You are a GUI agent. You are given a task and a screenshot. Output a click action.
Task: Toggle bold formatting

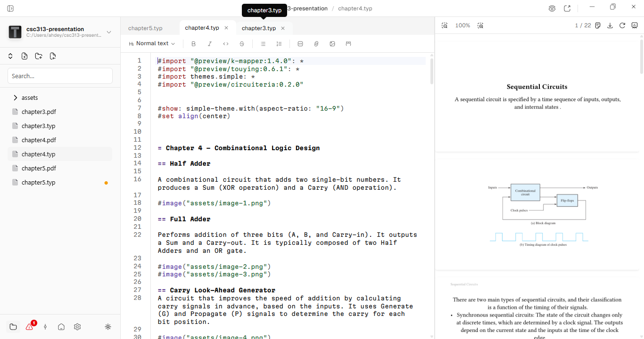[x=193, y=44]
